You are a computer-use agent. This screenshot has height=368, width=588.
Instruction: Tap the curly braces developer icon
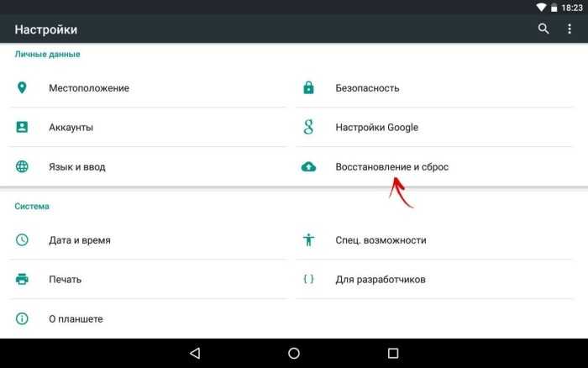(x=308, y=279)
